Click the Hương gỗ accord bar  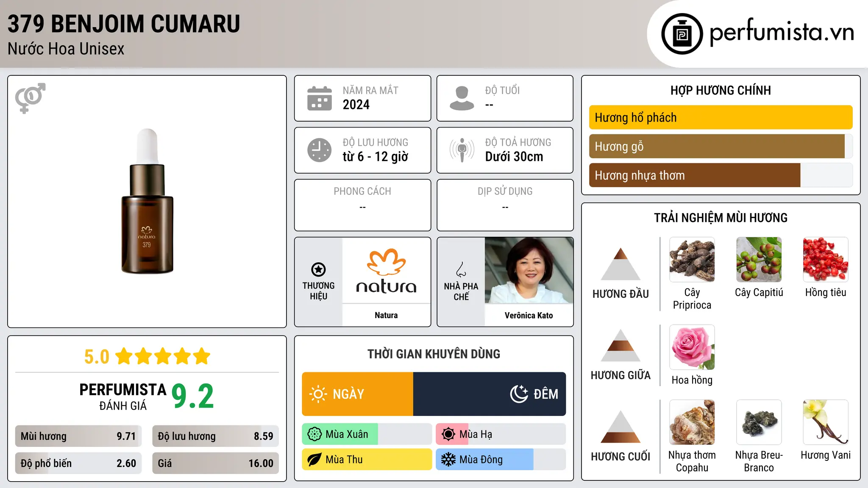(721, 146)
